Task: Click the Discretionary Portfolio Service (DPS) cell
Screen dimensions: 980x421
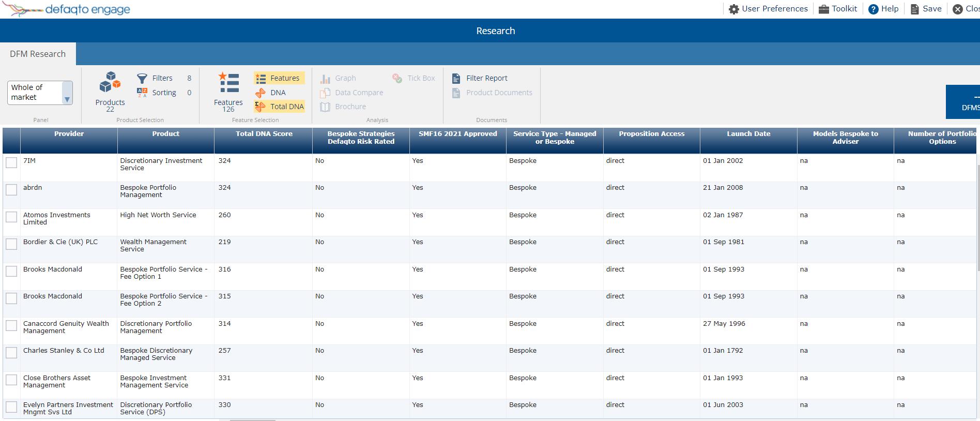Action: pyautogui.click(x=166, y=409)
